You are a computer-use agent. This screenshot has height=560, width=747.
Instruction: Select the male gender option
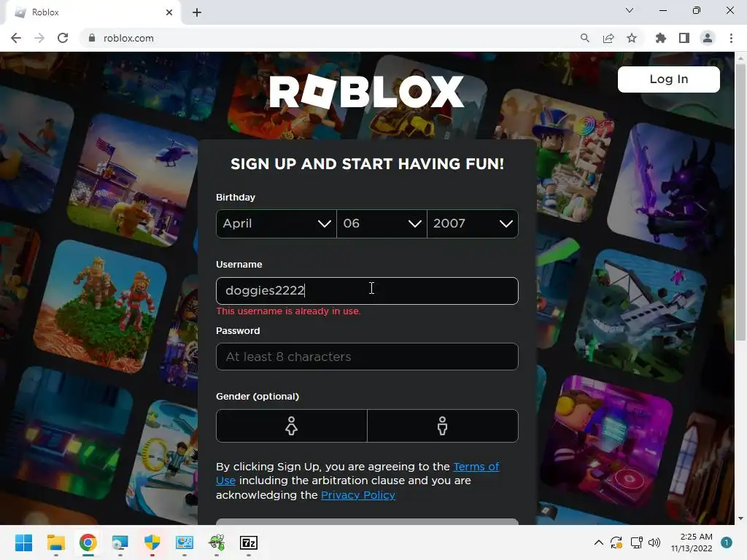coord(443,426)
